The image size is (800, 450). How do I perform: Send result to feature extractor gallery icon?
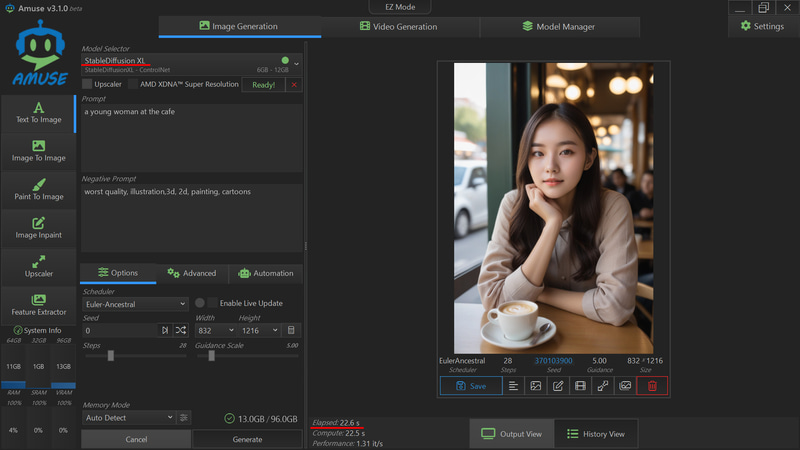626,386
